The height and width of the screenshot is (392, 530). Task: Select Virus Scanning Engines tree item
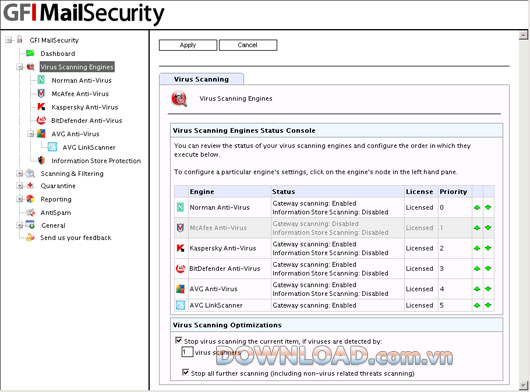coord(77,67)
